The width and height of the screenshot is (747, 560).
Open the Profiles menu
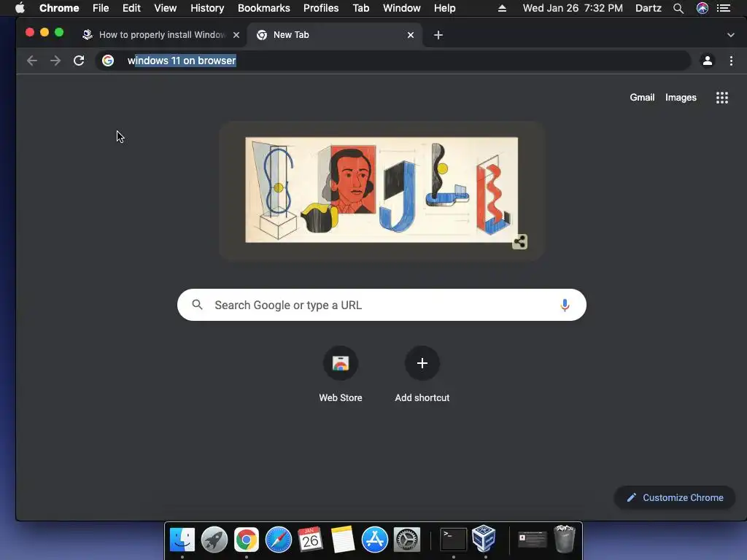321,8
